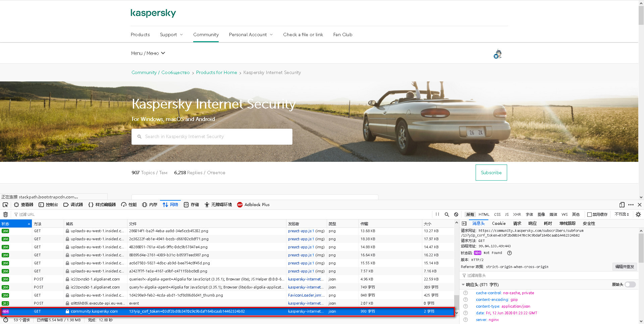Filter requests by CSS
Screen dimensions: 644x324
(x=497, y=214)
